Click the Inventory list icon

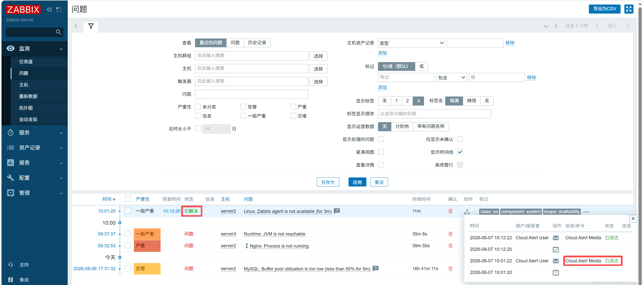click(11, 148)
